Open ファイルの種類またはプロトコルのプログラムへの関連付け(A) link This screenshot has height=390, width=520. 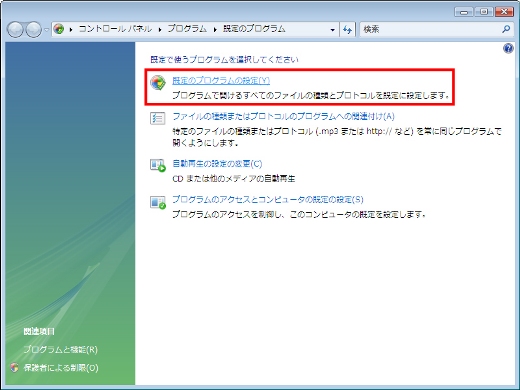pyautogui.click(x=283, y=116)
